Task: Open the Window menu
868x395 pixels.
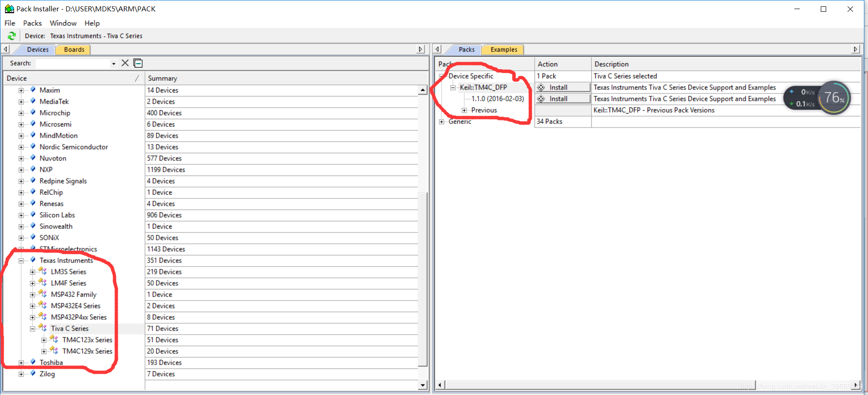Action: (x=63, y=23)
